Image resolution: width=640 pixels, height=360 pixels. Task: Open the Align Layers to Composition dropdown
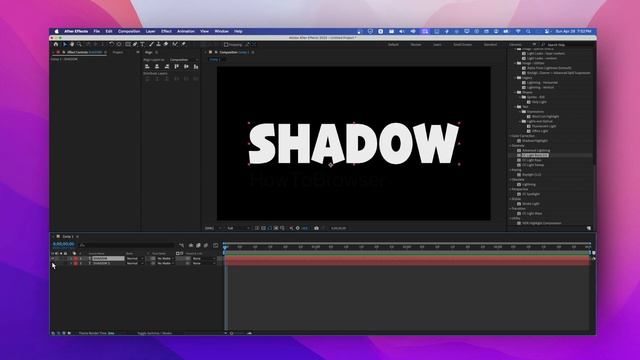tap(184, 60)
